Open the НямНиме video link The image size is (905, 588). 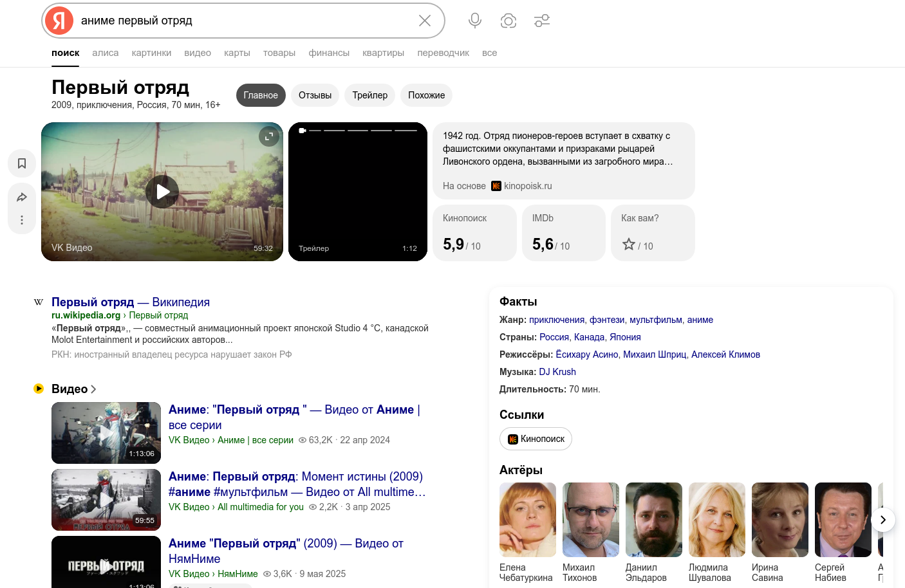coord(286,551)
